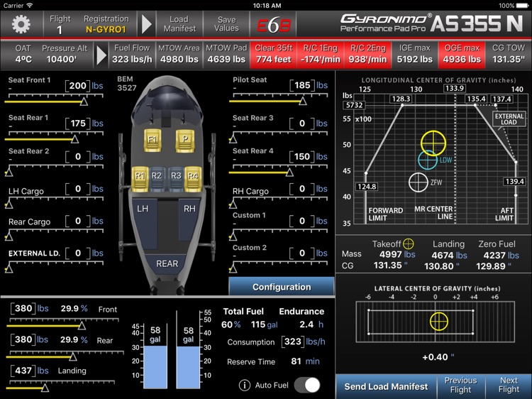
Task: Select the RH cargo compartment in the diagram
Action: (x=189, y=221)
